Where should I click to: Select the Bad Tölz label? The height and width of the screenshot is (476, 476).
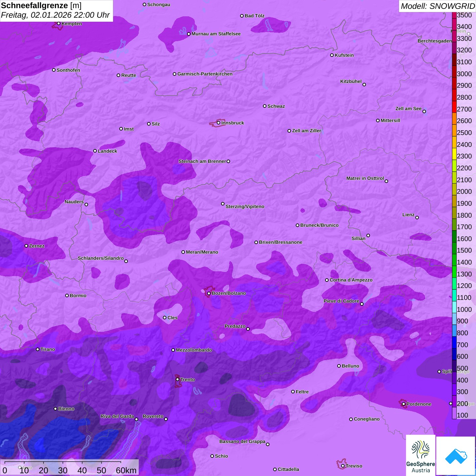click(x=254, y=16)
